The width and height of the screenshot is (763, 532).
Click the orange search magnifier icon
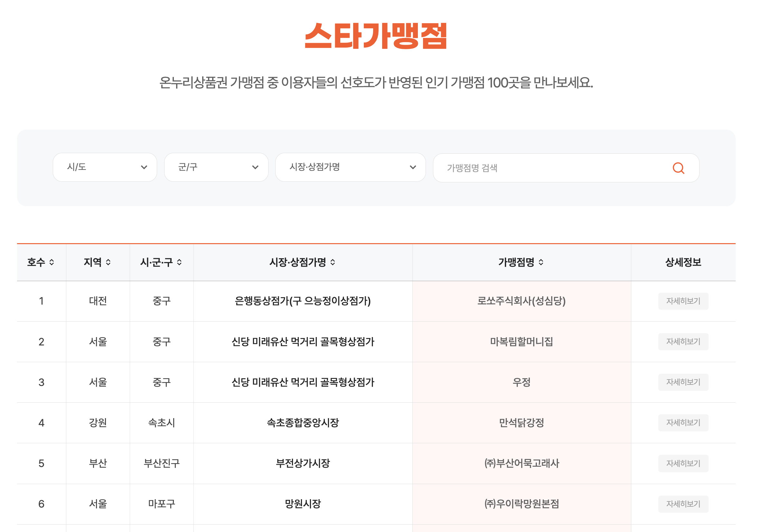click(678, 168)
